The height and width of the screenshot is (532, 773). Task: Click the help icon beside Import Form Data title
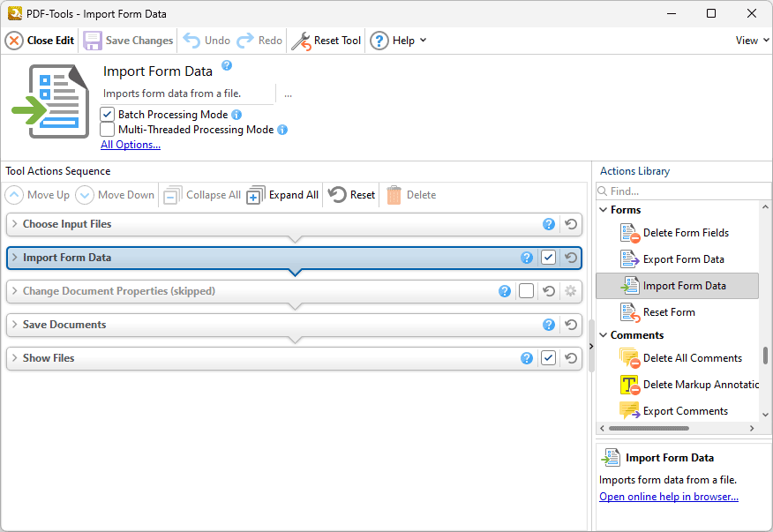click(x=227, y=65)
